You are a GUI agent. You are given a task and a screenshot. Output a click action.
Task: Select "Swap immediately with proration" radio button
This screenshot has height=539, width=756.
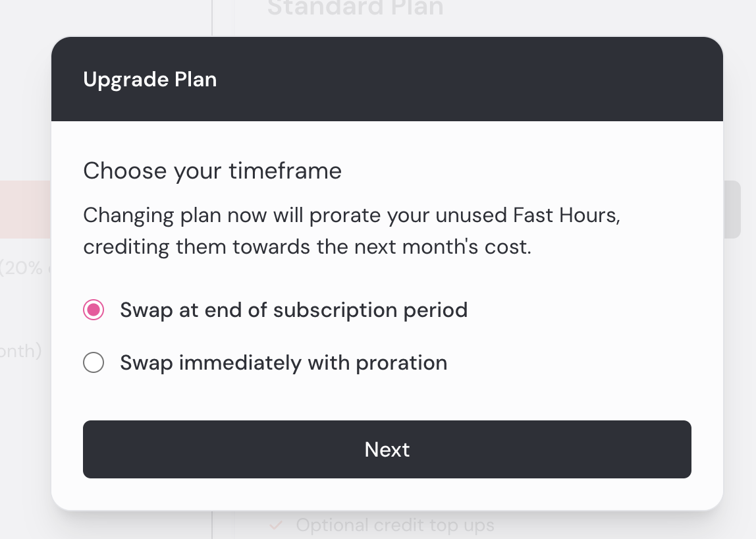94,362
